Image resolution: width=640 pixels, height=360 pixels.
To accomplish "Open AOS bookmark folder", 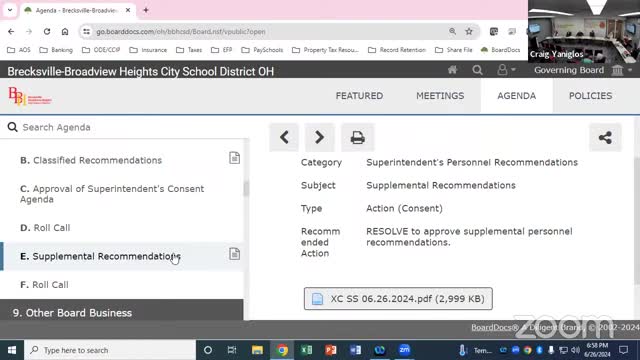I will (19, 50).
